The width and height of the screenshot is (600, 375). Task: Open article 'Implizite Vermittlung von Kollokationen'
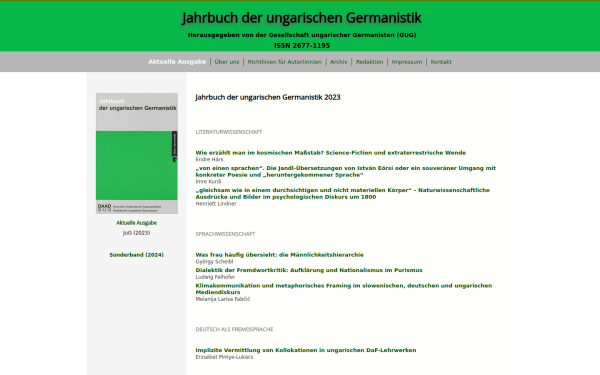[306, 350]
